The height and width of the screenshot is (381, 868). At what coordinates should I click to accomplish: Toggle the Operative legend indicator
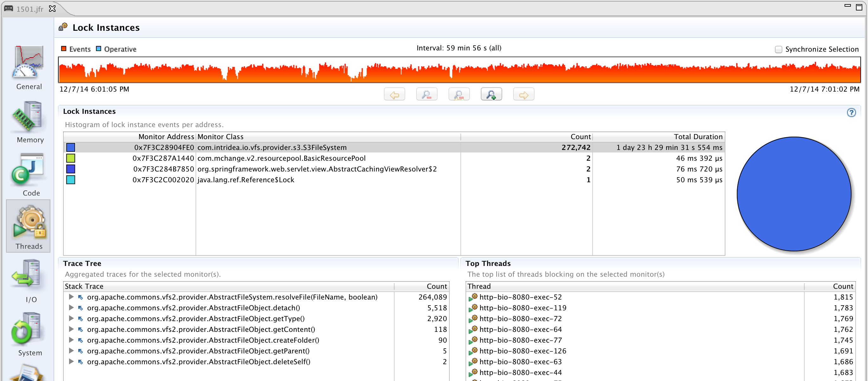pos(98,49)
